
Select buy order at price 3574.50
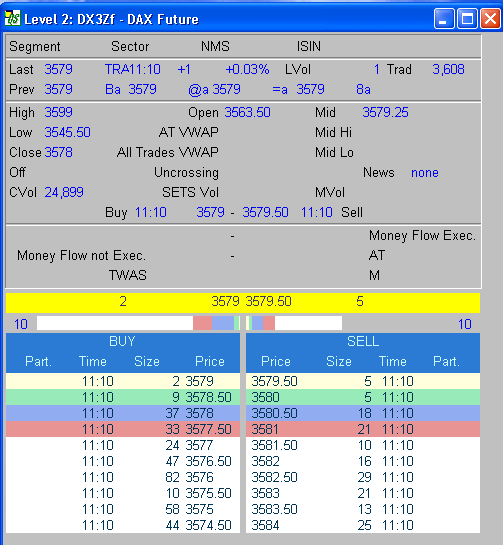click(x=123, y=525)
